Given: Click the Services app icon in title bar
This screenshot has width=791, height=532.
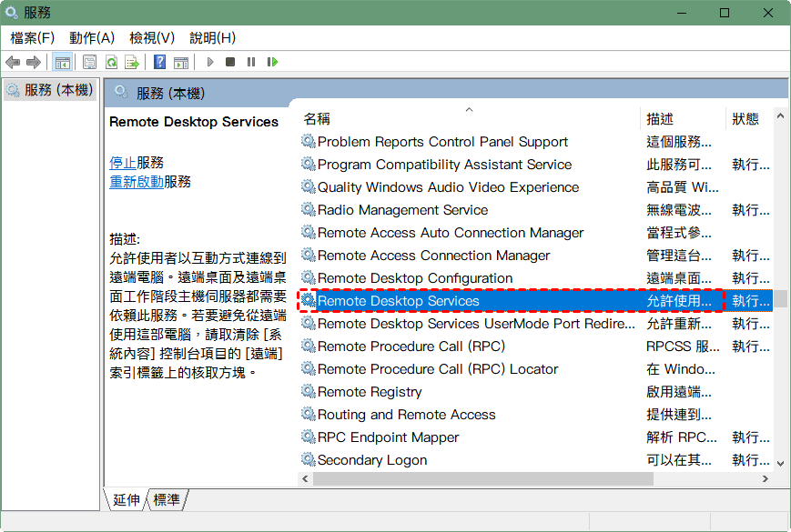Looking at the screenshot, I should (x=11, y=12).
